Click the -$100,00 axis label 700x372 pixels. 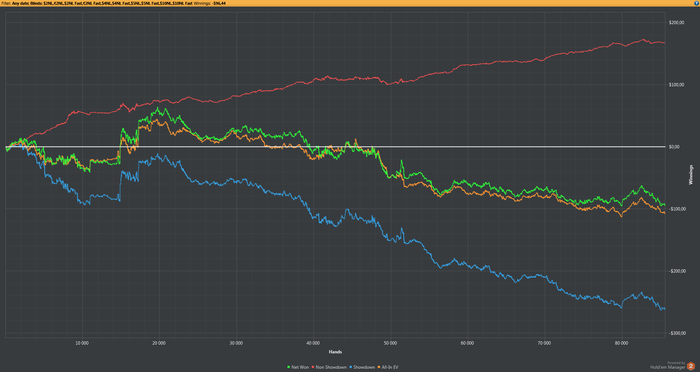tap(677, 209)
